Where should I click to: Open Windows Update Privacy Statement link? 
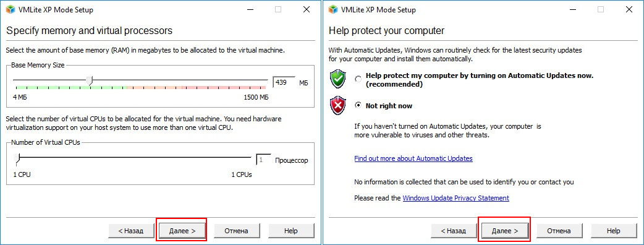click(x=456, y=198)
